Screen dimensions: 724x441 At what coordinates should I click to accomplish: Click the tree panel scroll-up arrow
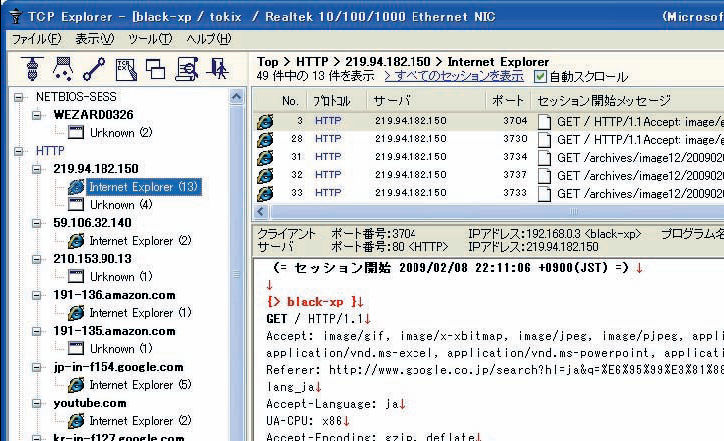(236, 97)
